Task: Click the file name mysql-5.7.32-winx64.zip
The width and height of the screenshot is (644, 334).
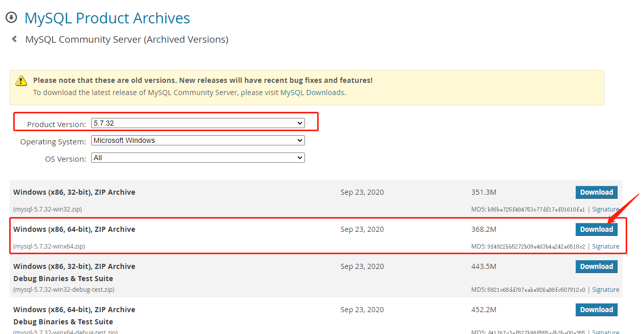Action: (49, 247)
